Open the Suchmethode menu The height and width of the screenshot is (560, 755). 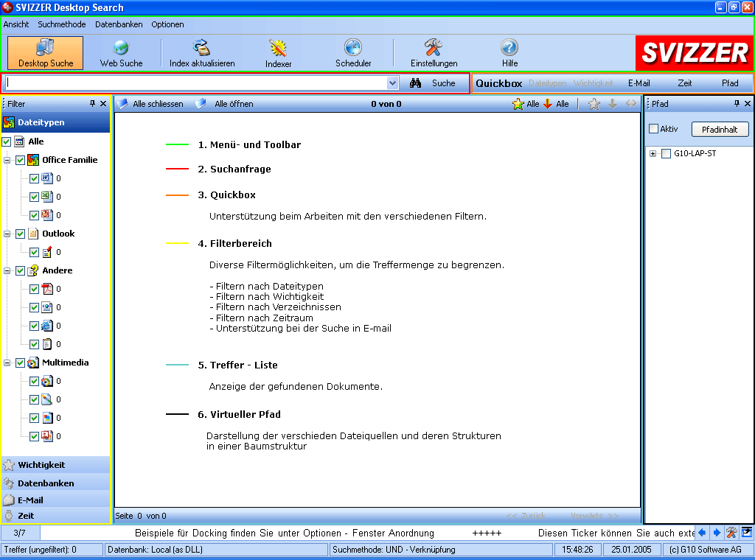62,24
